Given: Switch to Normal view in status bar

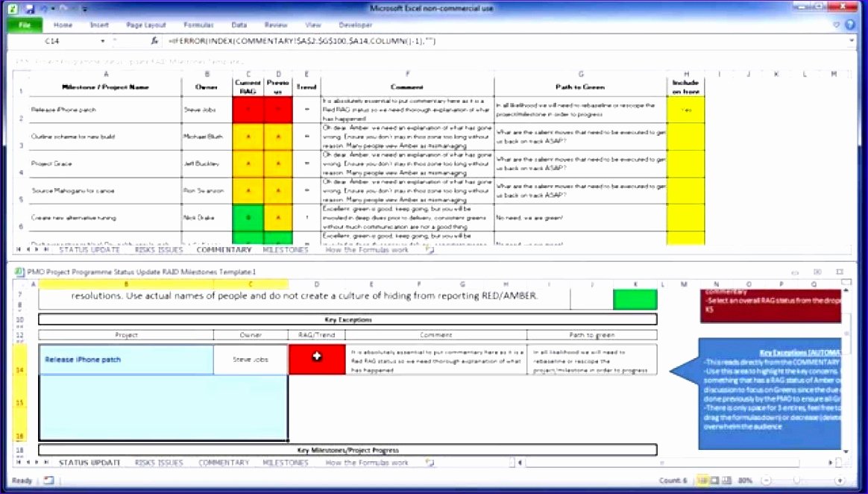Looking at the screenshot, I should click(x=703, y=480).
